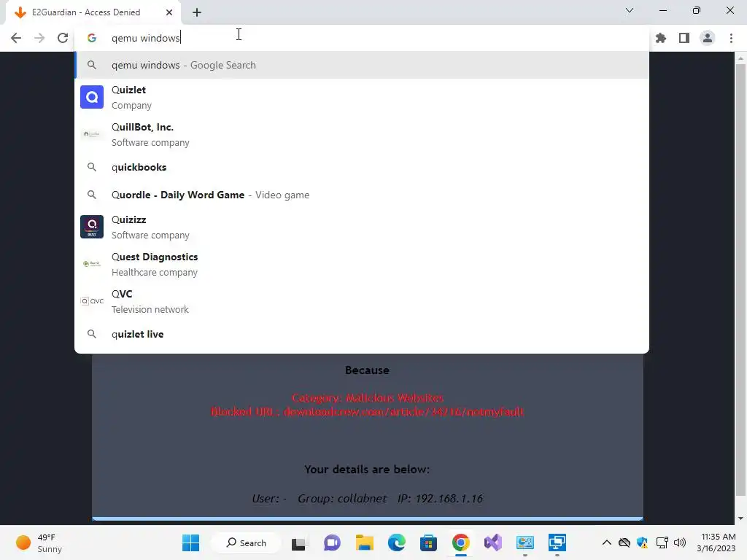Select the Quizlet company suggestion
Image resolution: width=747 pixels, height=560 pixels.
pyautogui.click(x=362, y=97)
